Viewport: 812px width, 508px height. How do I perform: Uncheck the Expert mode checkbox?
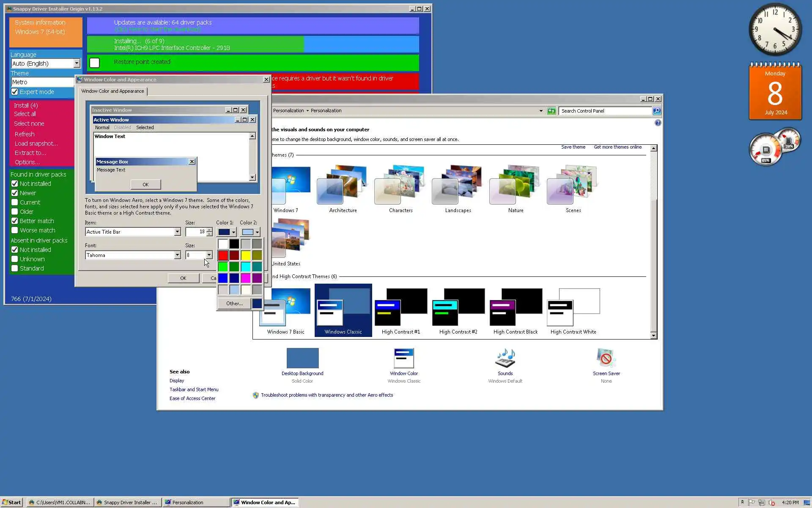[x=15, y=92]
